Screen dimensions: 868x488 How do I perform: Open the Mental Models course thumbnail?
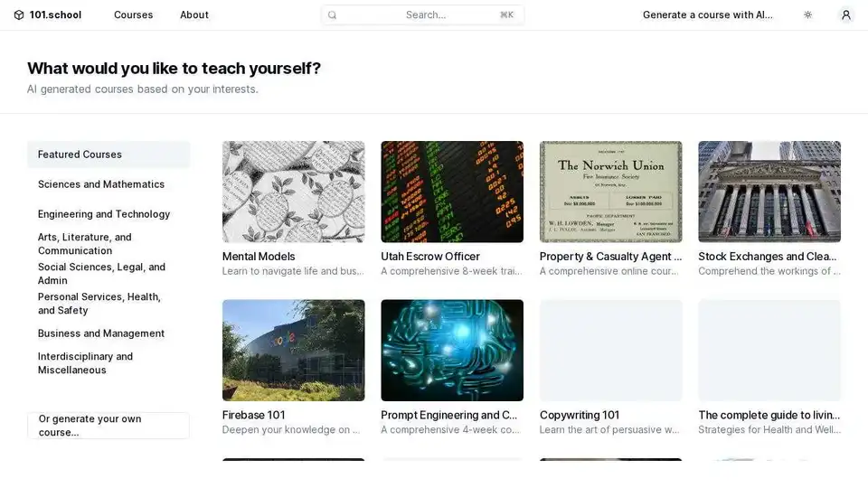click(294, 192)
